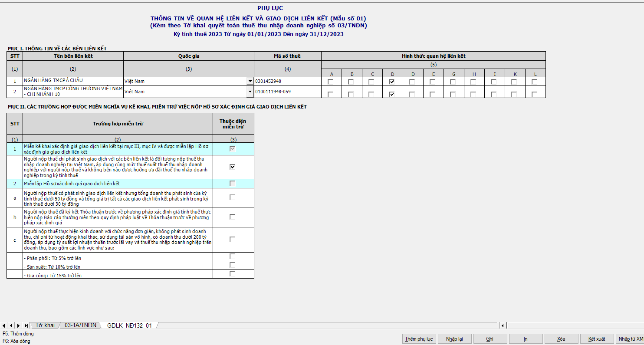Check column L for Ngân hàng Á Châu

pos(535,82)
